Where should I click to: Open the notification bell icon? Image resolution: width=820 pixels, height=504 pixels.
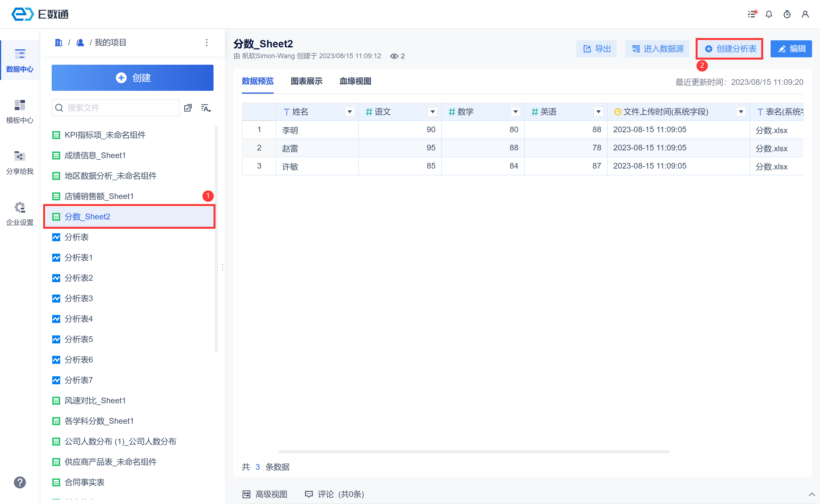pos(768,14)
